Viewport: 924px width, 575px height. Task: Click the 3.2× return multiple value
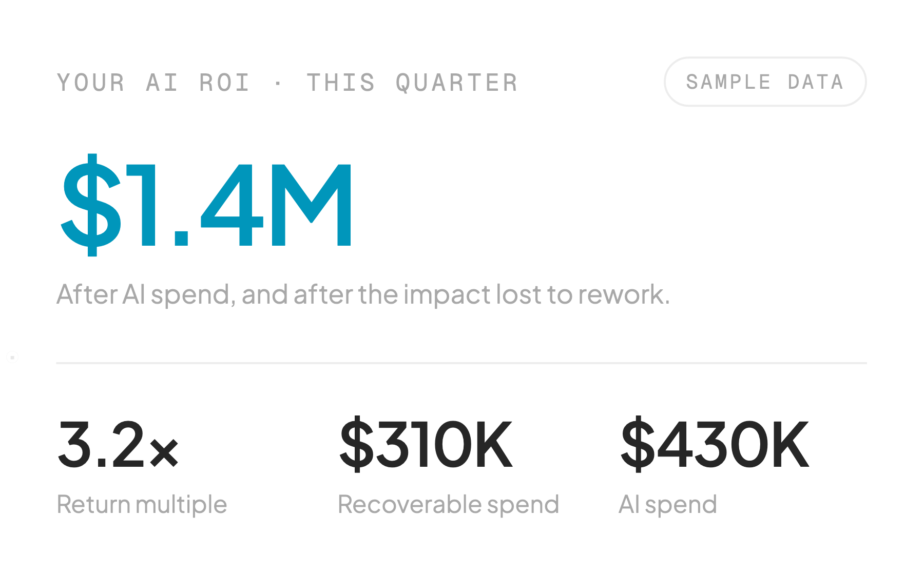(x=118, y=444)
